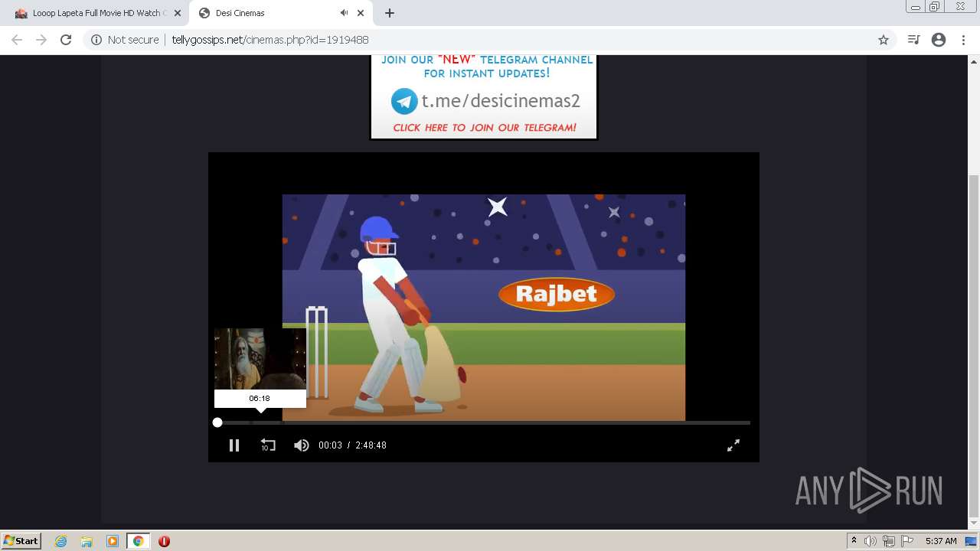Screen dimensions: 980x551
Task: Close the Desi Cinemas tab
Action: coord(361,13)
